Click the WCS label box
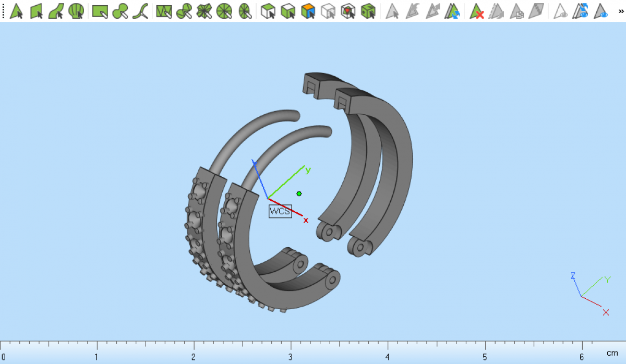 (x=280, y=211)
